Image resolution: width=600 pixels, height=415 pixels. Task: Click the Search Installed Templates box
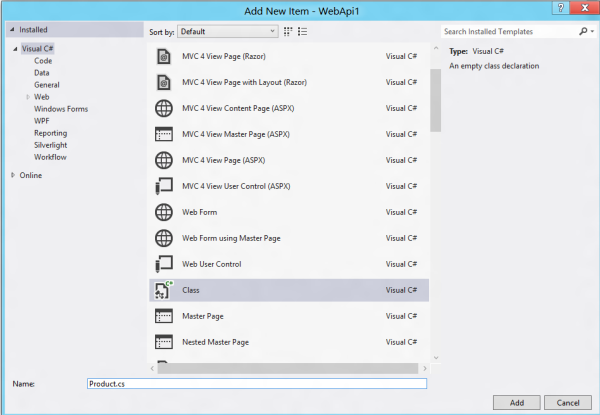508,32
